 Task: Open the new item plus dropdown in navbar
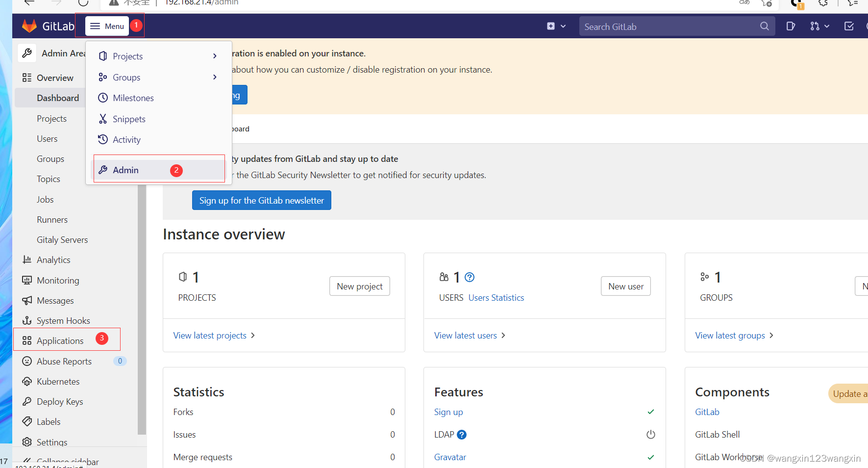(556, 26)
